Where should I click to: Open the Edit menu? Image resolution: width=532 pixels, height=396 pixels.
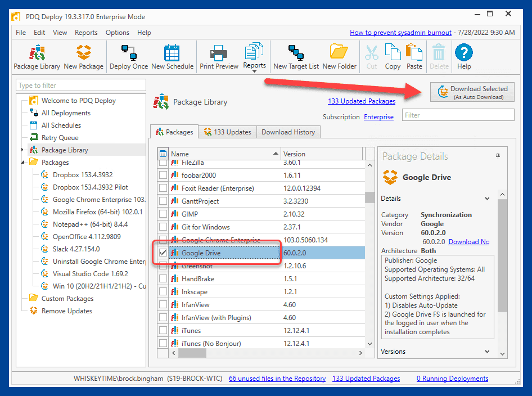click(39, 33)
